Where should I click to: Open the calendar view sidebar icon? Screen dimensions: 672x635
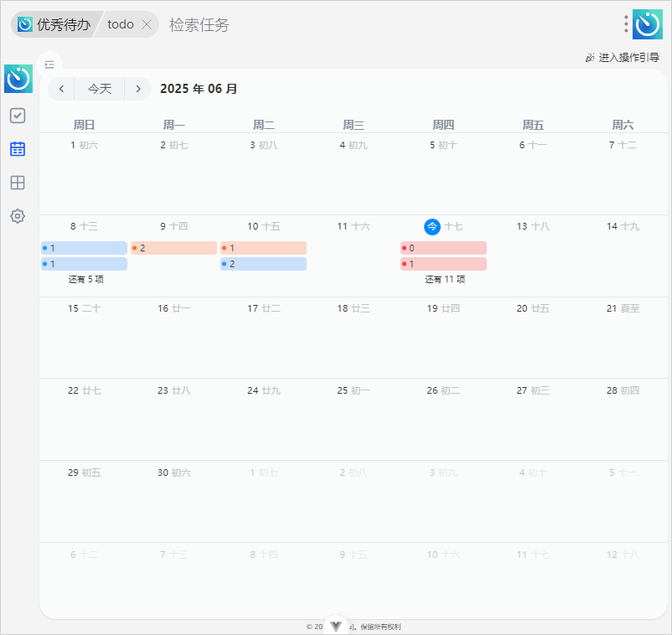click(18, 148)
